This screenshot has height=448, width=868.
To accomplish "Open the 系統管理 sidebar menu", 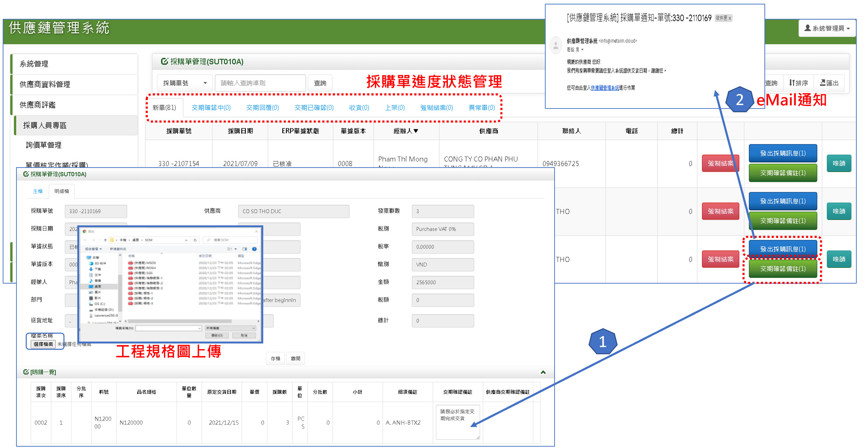I will click(74, 64).
